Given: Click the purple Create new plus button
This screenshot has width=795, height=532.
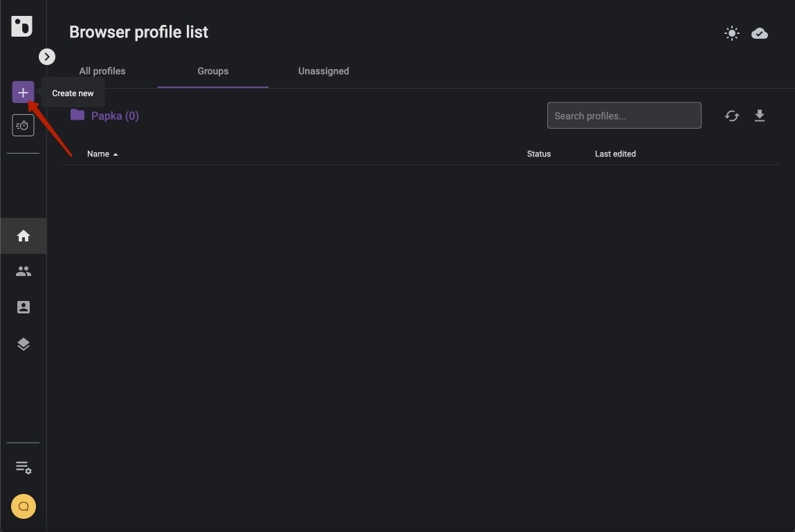Looking at the screenshot, I should click(x=23, y=92).
